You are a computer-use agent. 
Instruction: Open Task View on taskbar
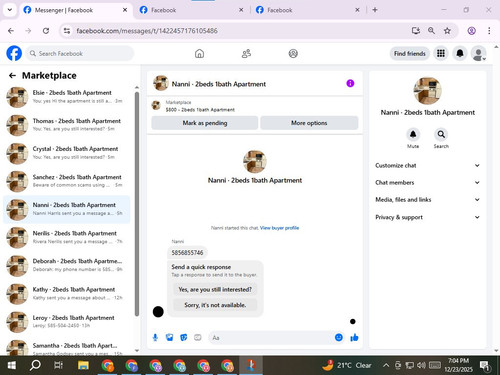59,365
